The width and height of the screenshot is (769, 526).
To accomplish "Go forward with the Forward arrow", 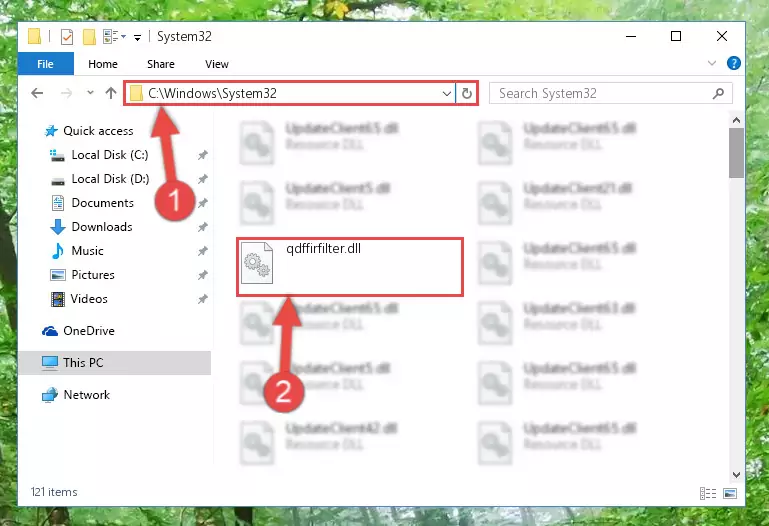I will click(66, 93).
